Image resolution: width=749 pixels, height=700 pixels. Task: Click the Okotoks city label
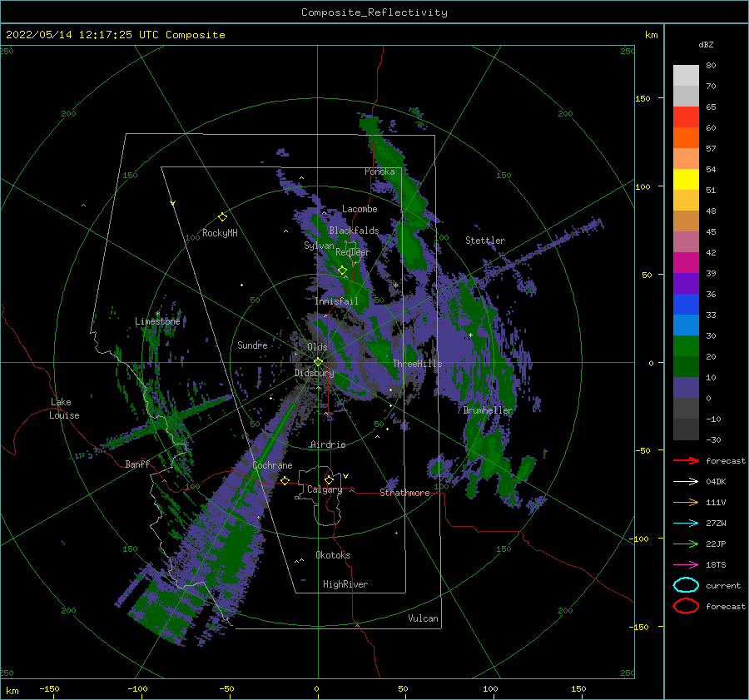click(x=334, y=555)
